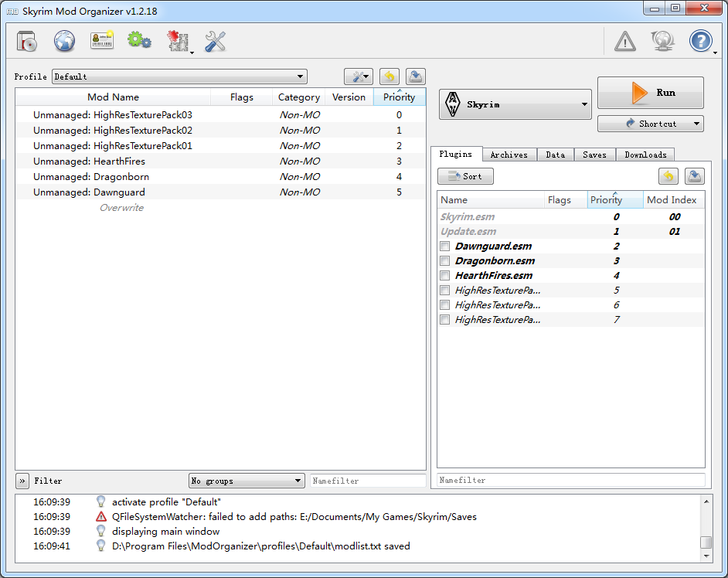Sort mods by the Category column

[x=298, y=97]
